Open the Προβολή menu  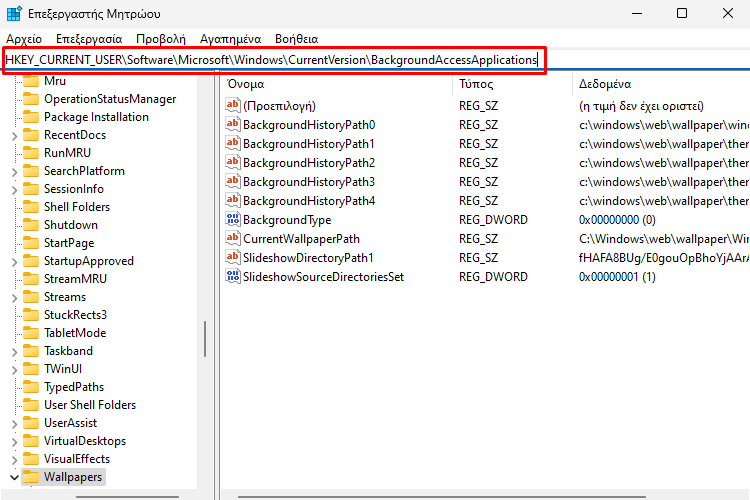[x=161, y=39]
